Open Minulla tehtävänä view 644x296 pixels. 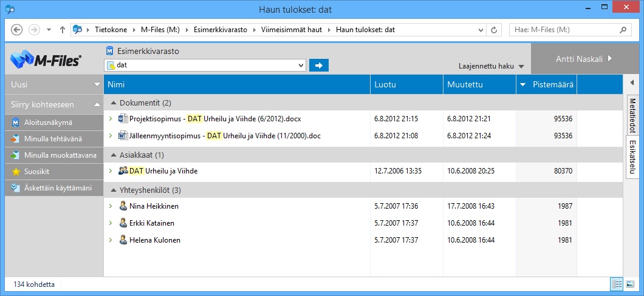point(54,139)
